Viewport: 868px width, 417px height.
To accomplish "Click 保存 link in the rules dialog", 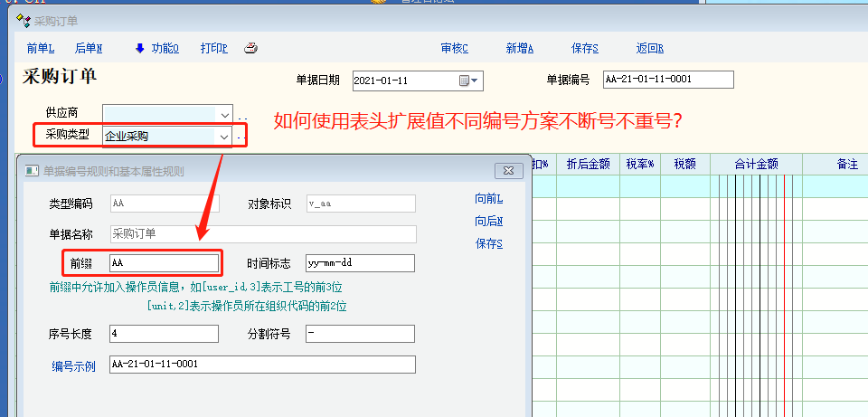I will click(488, 243).
